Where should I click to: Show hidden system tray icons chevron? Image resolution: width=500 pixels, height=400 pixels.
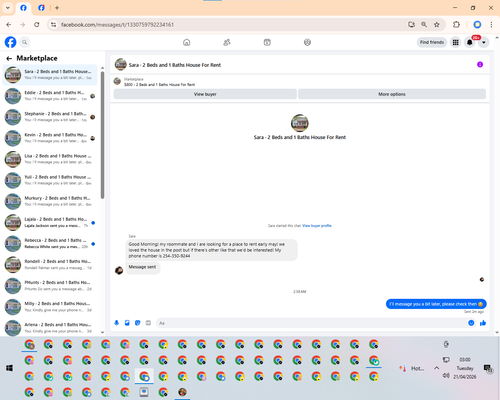(436, 368)
